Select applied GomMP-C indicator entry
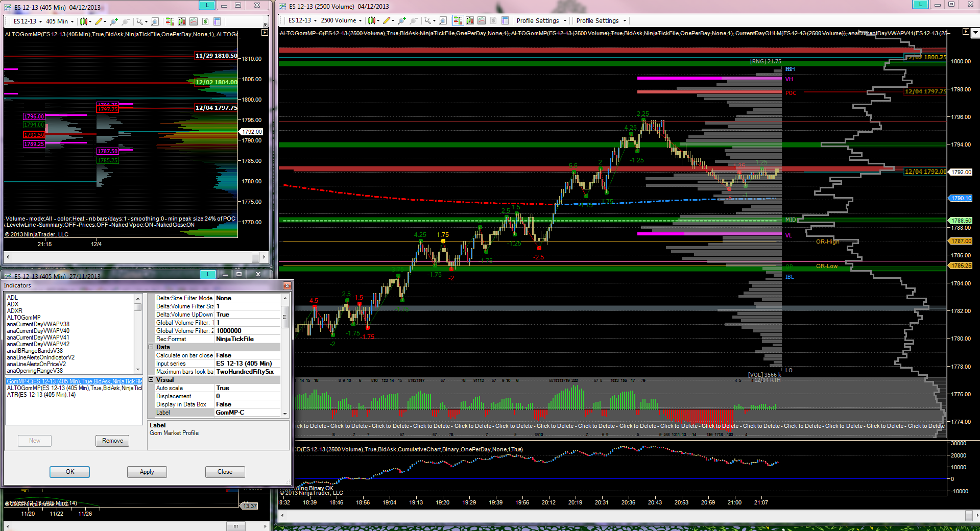This screenshot has width=980, height=531. 74,381
